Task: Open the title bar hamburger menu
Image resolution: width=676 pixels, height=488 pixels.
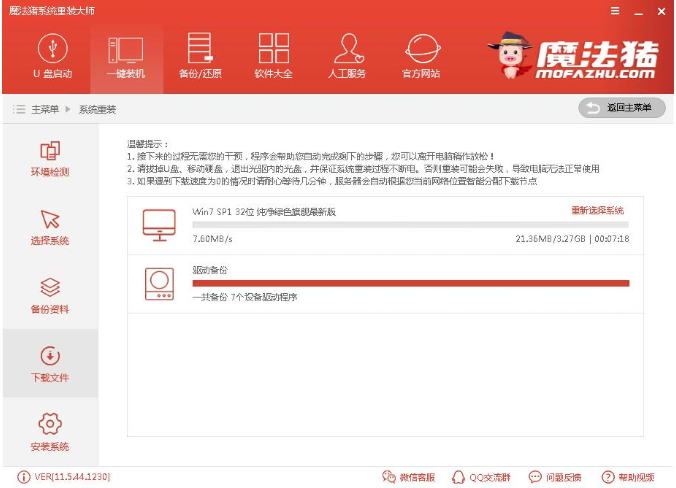Action: (x=615, y=11)
